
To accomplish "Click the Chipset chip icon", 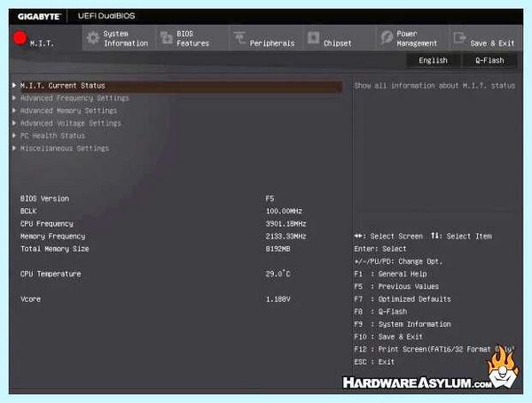I will point(313,37).
